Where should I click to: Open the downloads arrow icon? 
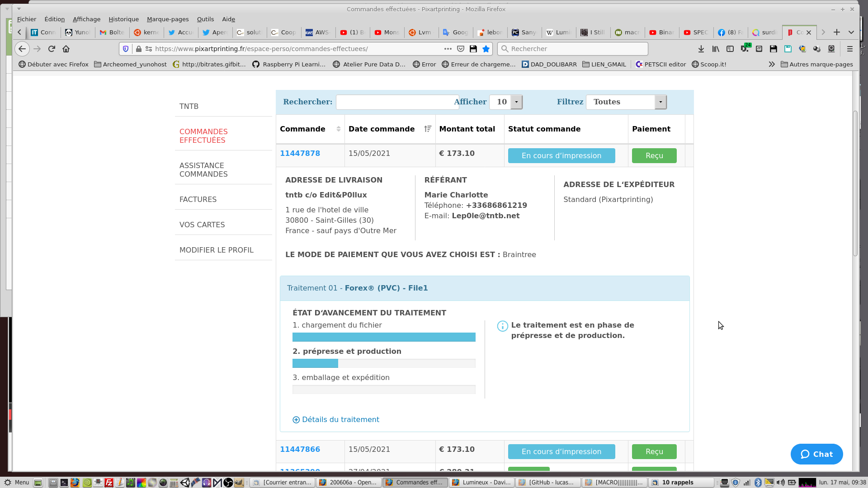tap(701, 49)
